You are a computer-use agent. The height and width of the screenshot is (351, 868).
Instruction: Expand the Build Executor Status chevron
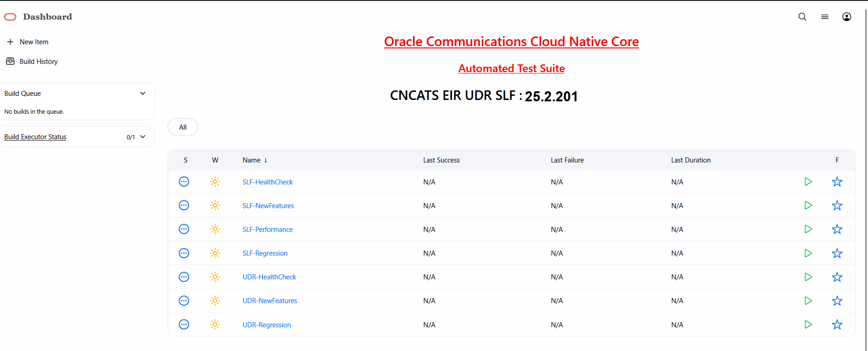pyautogui.click(x=143, y=136)
